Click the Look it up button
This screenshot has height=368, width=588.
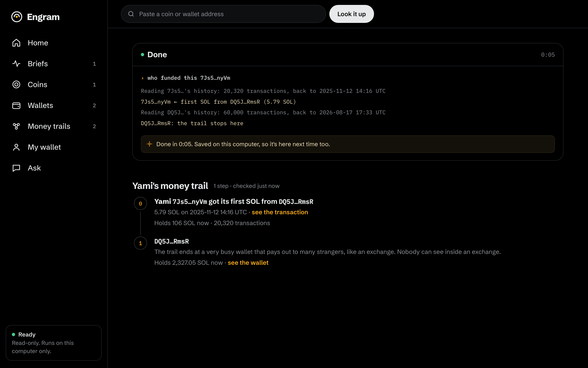point(351,14)
